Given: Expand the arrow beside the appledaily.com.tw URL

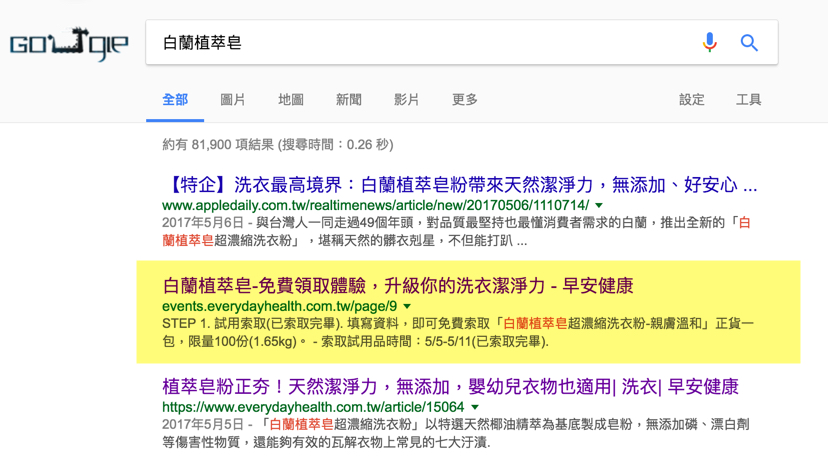Looking at the screenshot, I should [x=599, y=206].
